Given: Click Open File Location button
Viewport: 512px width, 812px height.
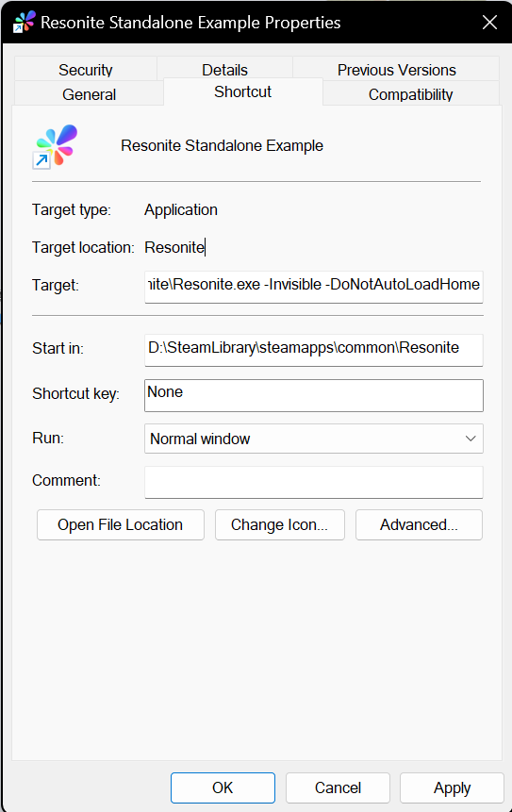Looking at the screenshot, I should pyautogui.click(x=121, y=524).
